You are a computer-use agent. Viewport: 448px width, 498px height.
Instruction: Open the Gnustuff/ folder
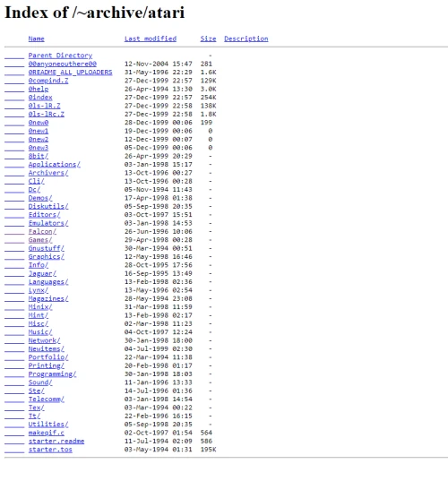click(x=47, y=248)
